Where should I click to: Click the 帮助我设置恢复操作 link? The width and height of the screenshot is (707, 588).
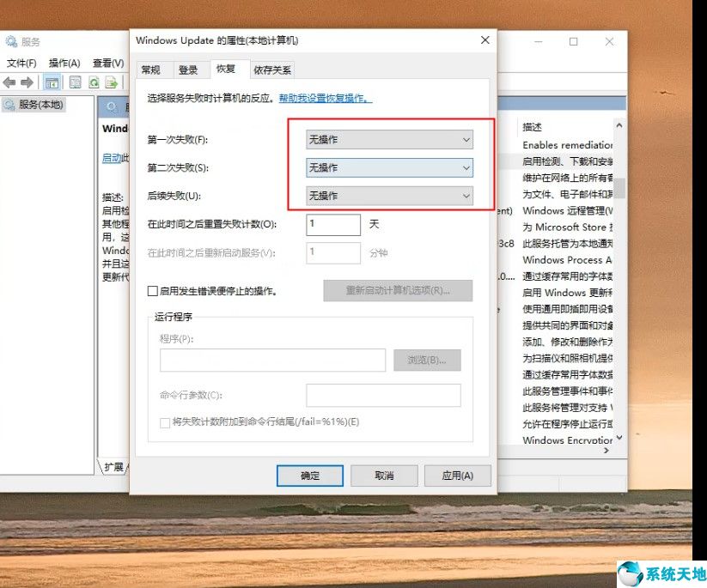point(325,98)
